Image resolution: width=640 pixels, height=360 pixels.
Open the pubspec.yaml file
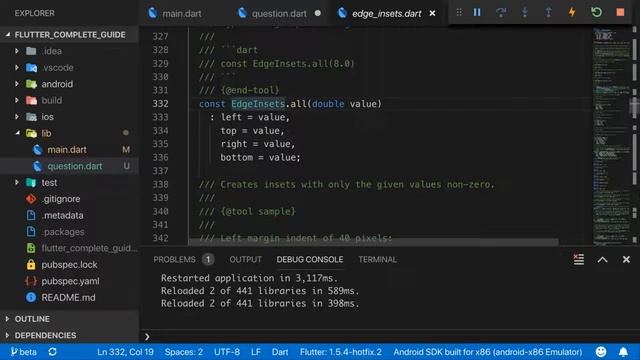pos(69,281)
